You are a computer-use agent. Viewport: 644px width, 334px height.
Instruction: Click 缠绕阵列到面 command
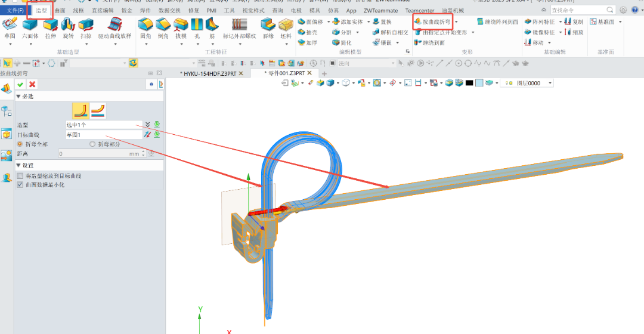pyautogui.click(x=498, y=22)
